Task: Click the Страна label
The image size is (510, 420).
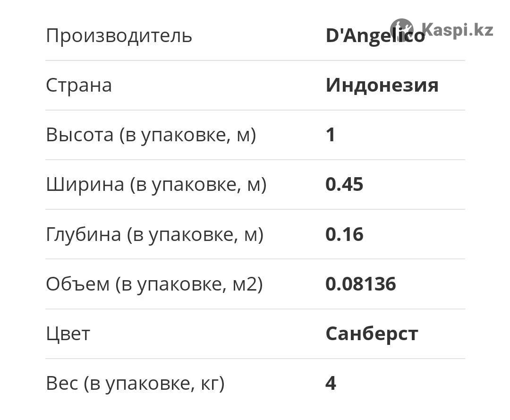Action: point(79,86)
